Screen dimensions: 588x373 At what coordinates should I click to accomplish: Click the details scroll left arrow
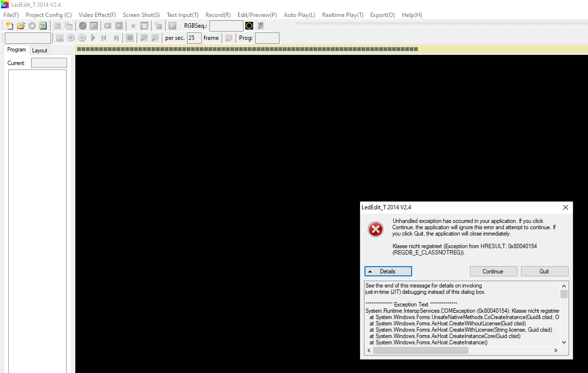tap(368, 350)
